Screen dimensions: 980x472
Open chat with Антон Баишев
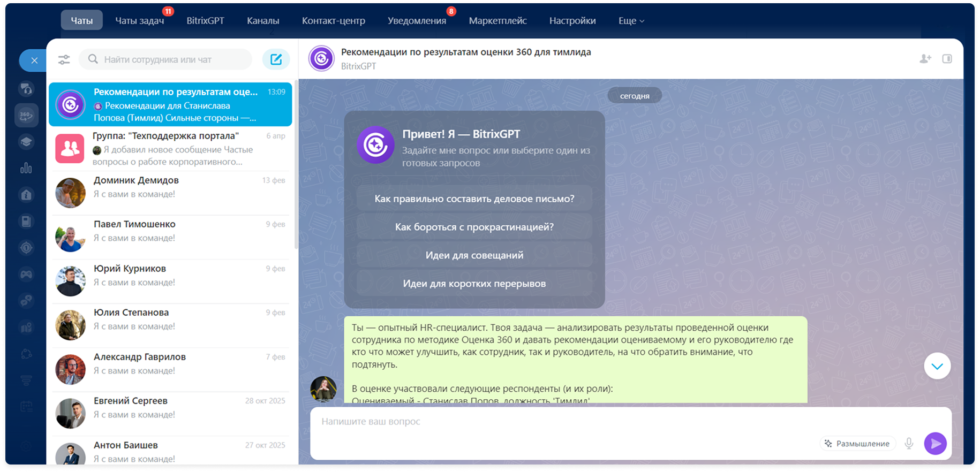coord(170,451)
